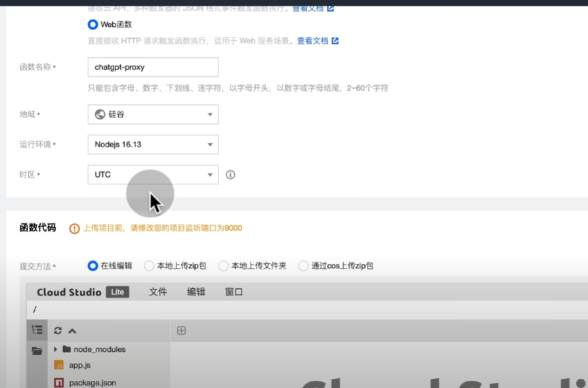Click the globe icon in region selector

click(100, 114)
